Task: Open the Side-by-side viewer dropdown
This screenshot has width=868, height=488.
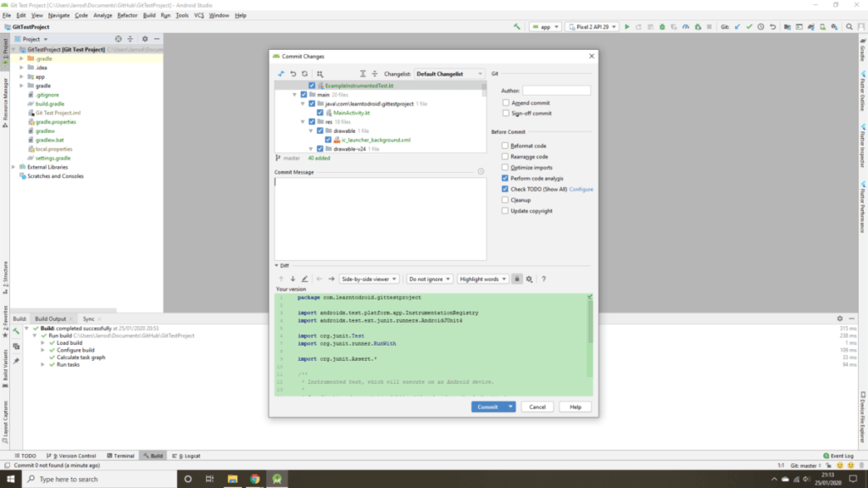Action: point(369,279)
